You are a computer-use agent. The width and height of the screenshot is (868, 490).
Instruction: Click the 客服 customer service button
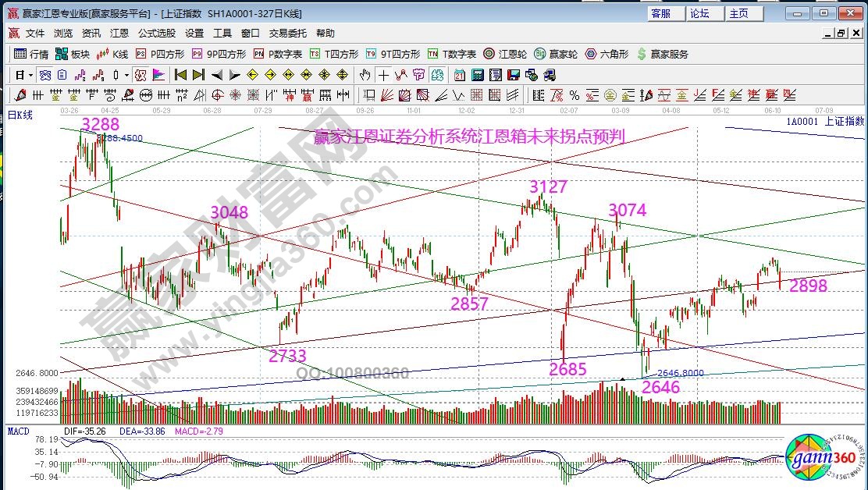pos(660,13)
